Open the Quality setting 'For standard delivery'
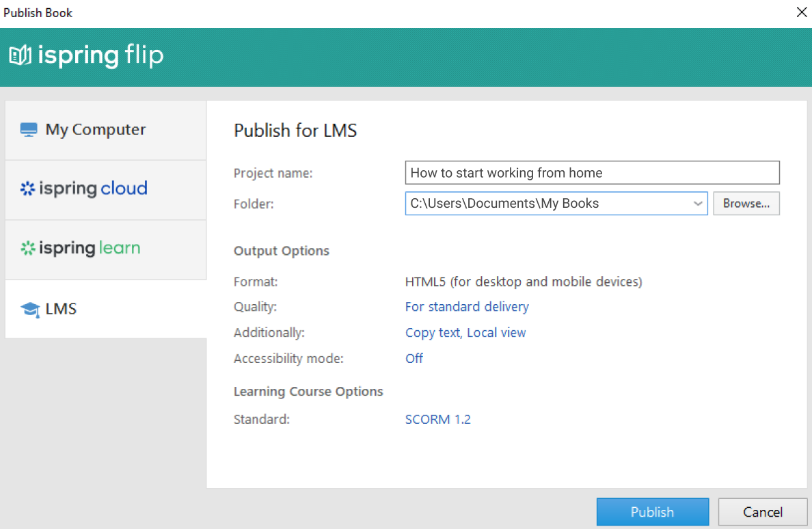 point(467,306)
